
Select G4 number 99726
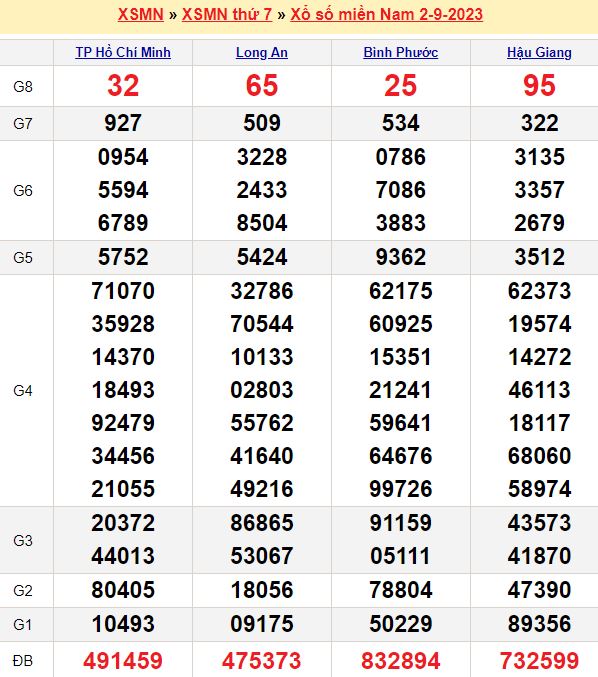[x=401, y=489]
